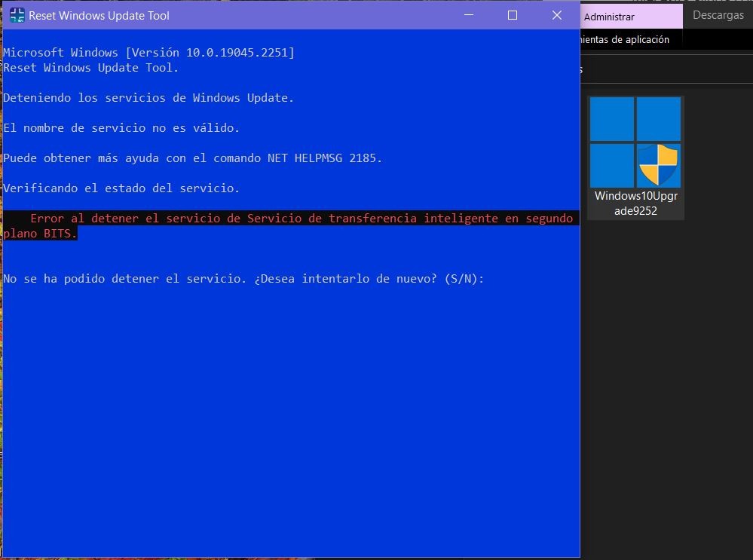Switch to the Administrar tab in File Explorer

tap(631, 17)
